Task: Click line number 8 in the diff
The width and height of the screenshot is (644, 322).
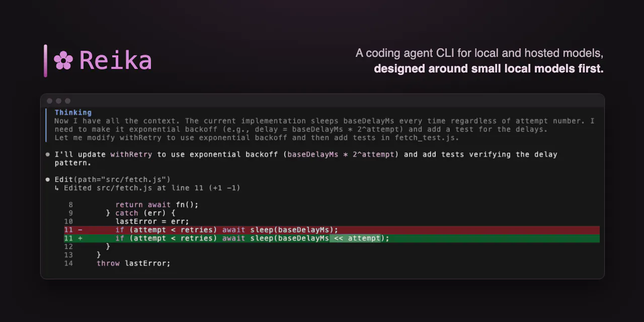Action: click(70, 205)
